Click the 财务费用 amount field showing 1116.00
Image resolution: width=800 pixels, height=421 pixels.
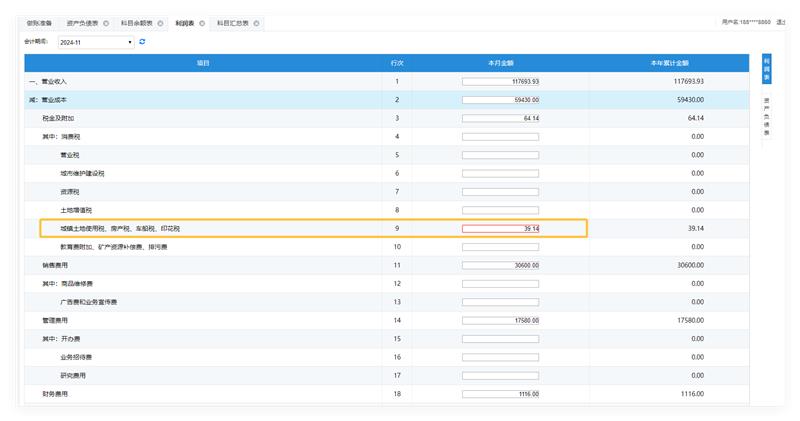(x=500, y=394)
